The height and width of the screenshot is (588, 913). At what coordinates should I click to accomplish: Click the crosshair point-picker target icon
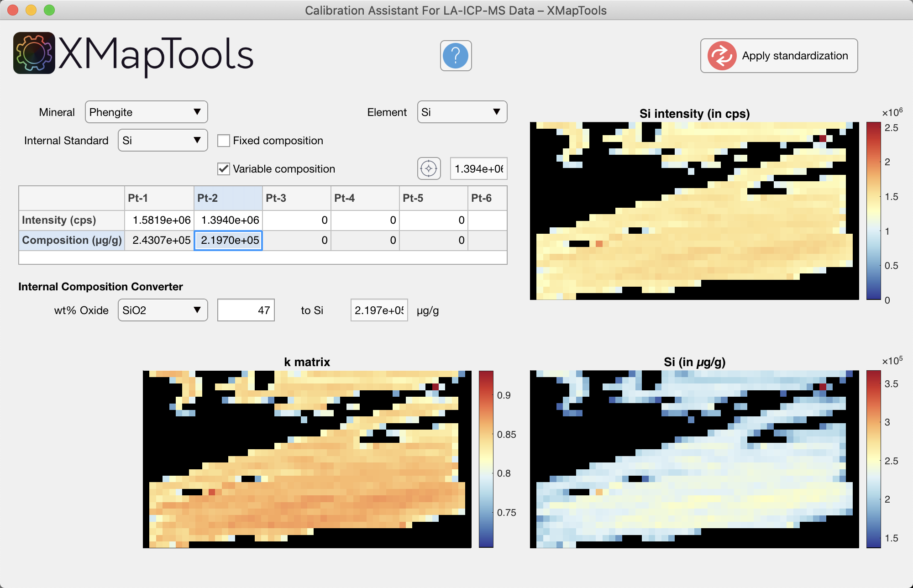(429, 168)
